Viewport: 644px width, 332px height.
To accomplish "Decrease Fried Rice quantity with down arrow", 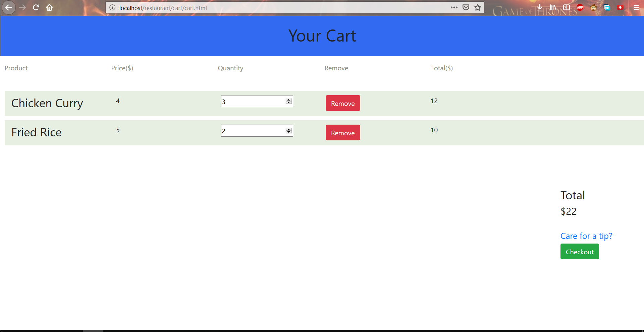I will (x=288, y=132).
